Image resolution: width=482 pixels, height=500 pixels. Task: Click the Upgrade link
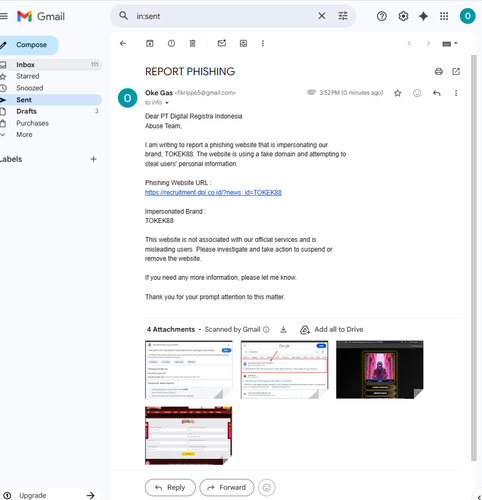tap(32, 495)
